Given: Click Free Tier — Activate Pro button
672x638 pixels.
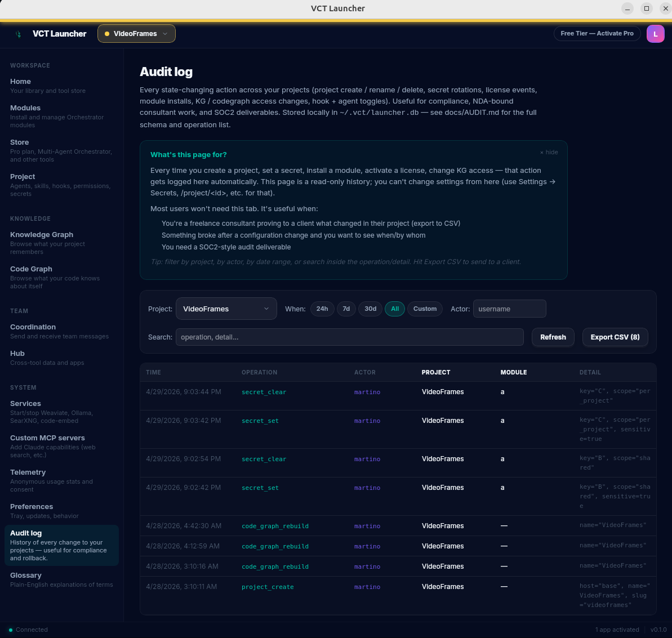Looking at the screenshot, I should [597, 33].
